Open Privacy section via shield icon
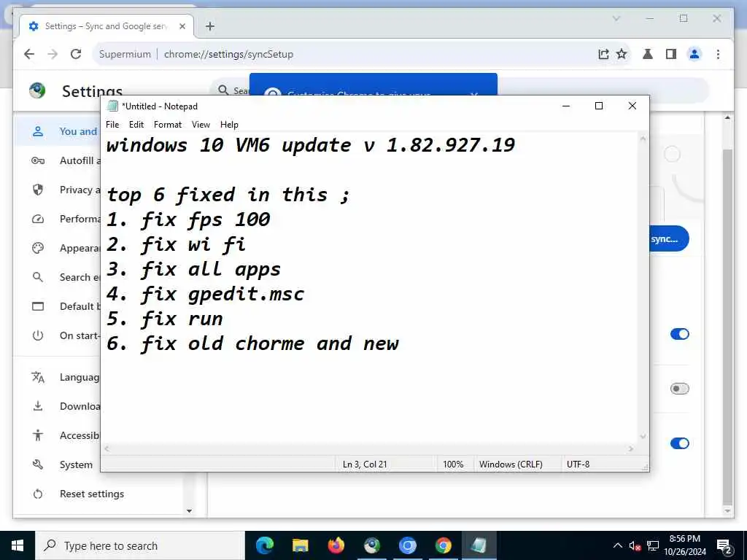Viewport: 747px width, 560px height. 38,190
